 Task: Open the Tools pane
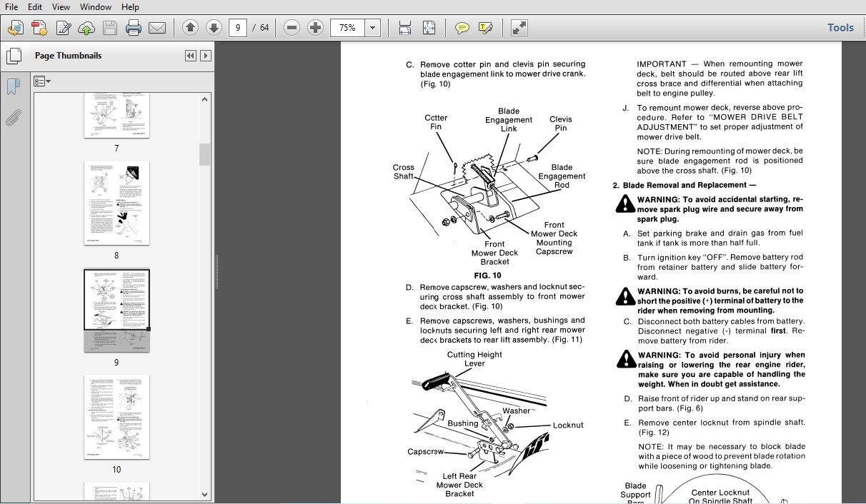coord(840,28)
